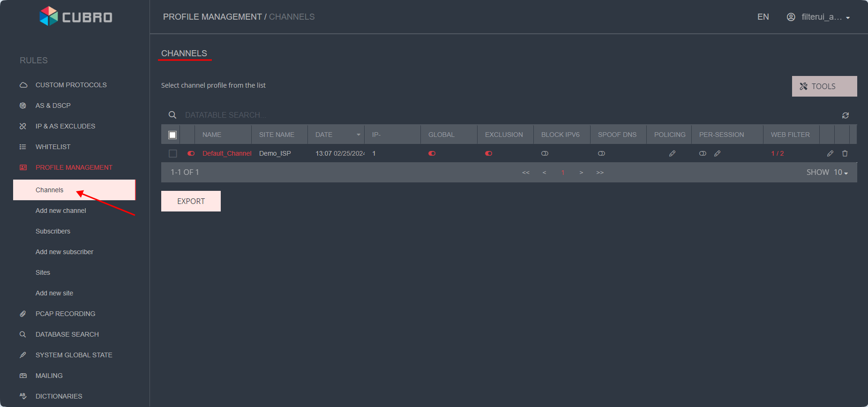Image resolution: width=868 pixels, height=407 pixels.
Task: Click the delete trash icon for Default_Channel
Action: [x=845, y=153]
